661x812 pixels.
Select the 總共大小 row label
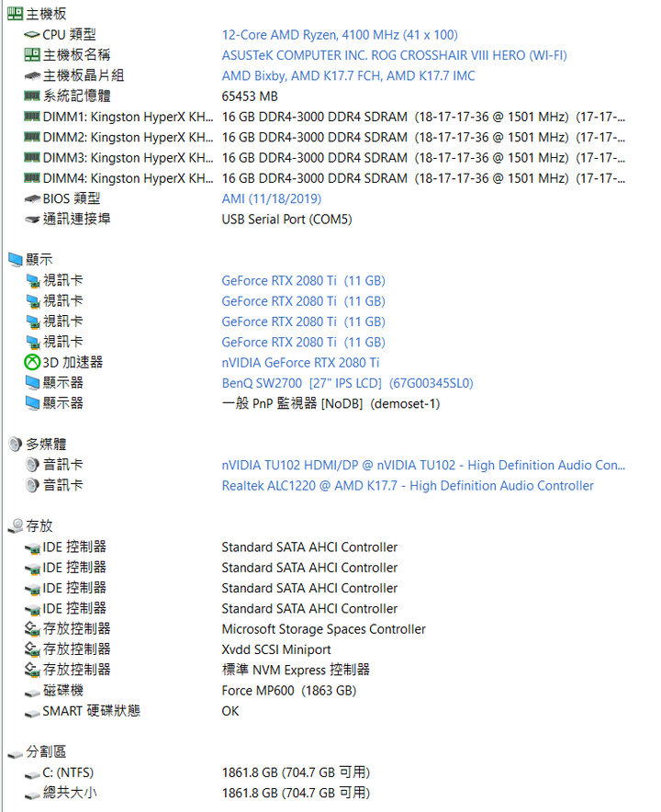70,793
